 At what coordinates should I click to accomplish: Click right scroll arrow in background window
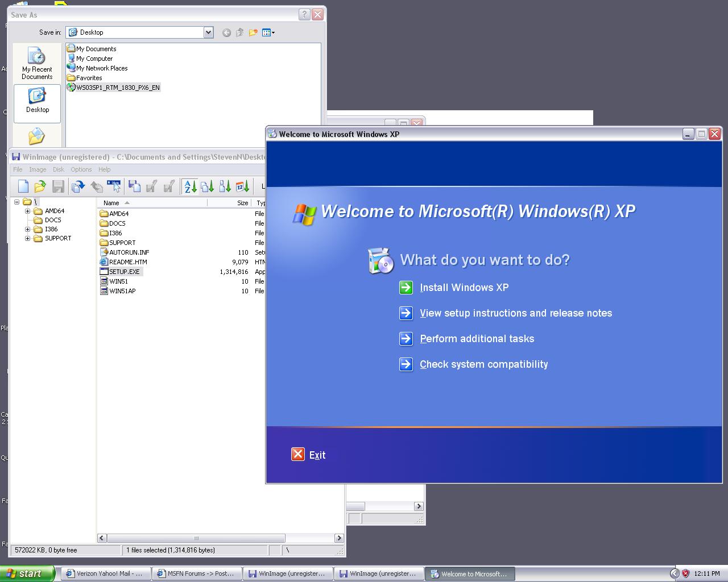point(419,506)
